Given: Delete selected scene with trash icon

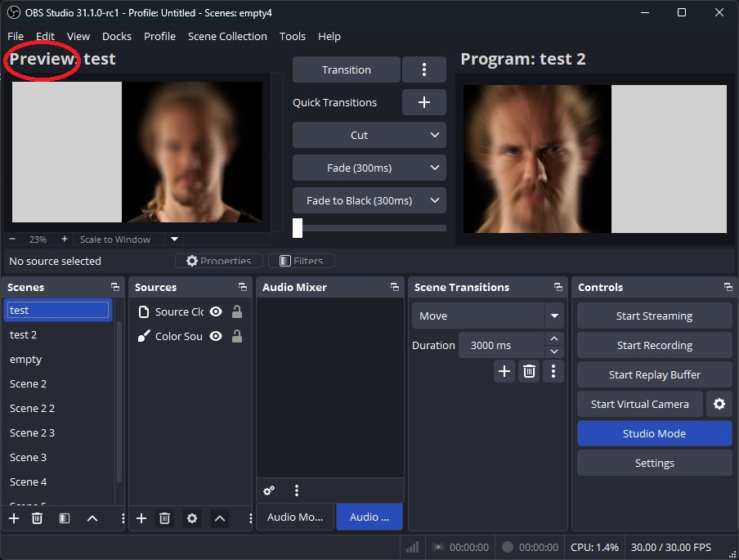Looking at the screenshot, I should point(38,518).
